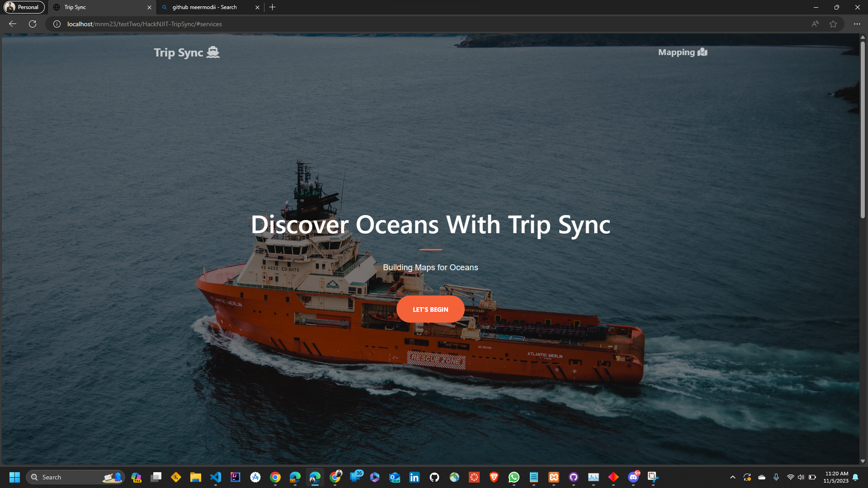The image size is (868, 488).
Task: Switch to github meermodii Search tab
Action: (204, 7)
